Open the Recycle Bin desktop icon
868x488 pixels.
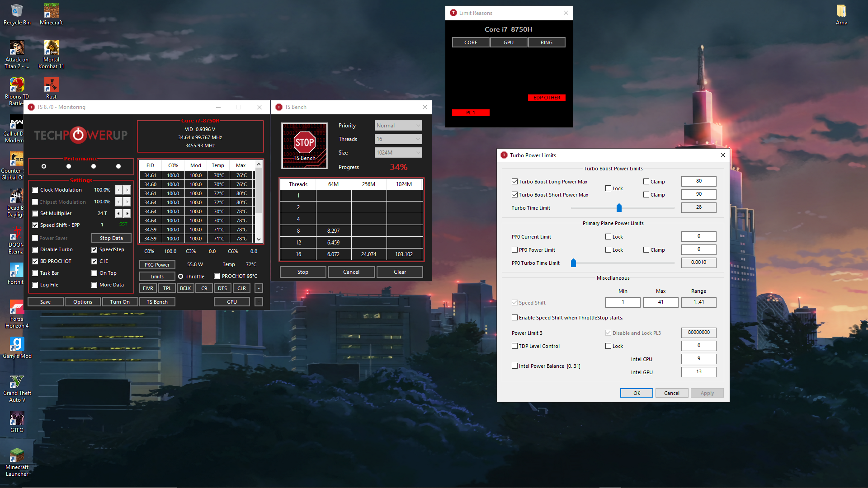(17, 14)
